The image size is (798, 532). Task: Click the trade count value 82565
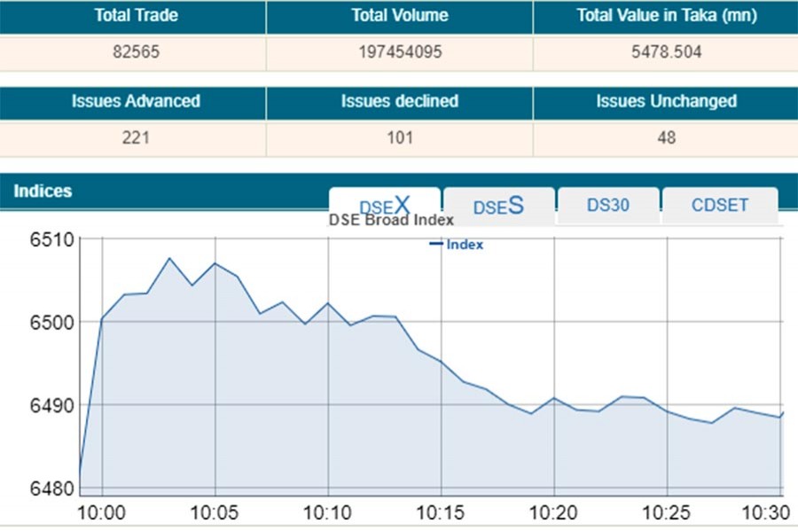tap(136, 51)
